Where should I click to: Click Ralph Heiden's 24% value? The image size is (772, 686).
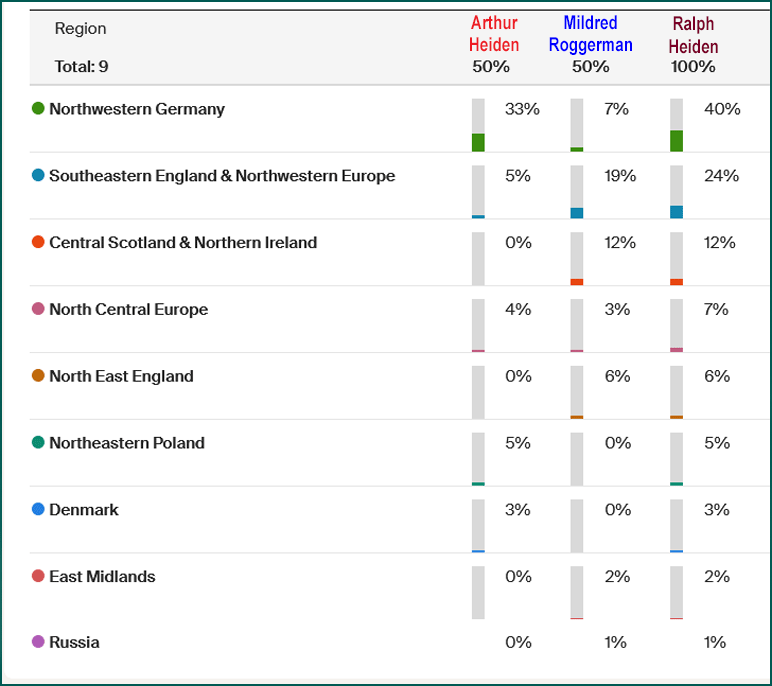[x=722, y=176]
